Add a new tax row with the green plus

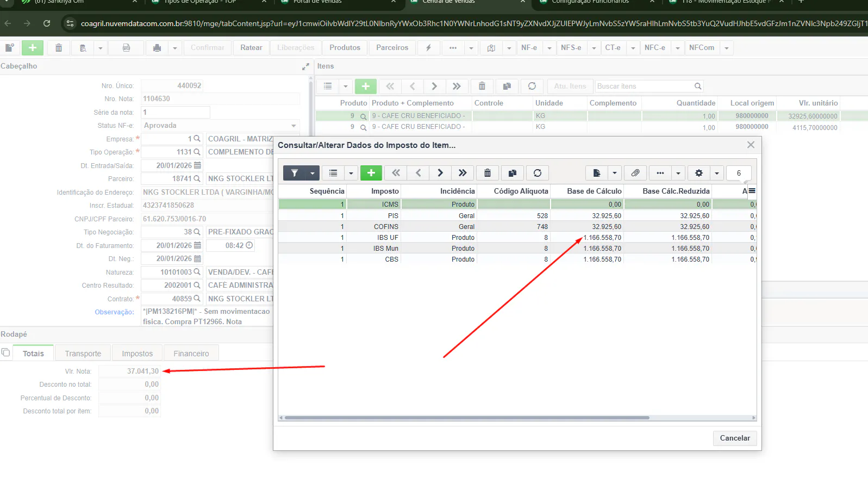click(371, 173)
